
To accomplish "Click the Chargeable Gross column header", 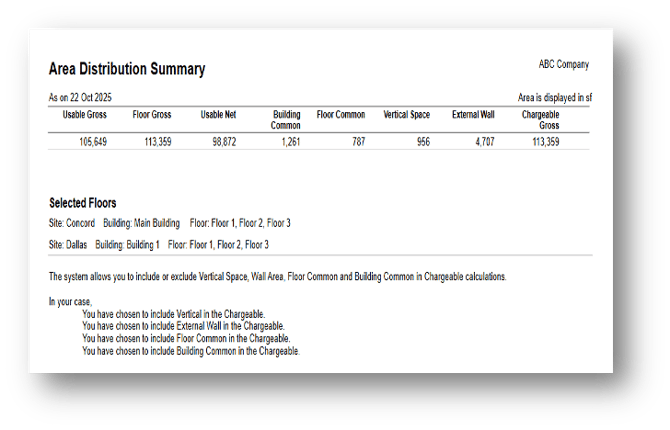I will tap(540, 120).
